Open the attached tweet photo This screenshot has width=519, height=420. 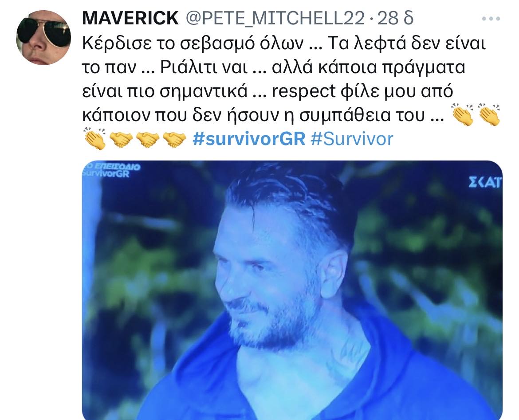pyautogui.click(x=292, y=290)
